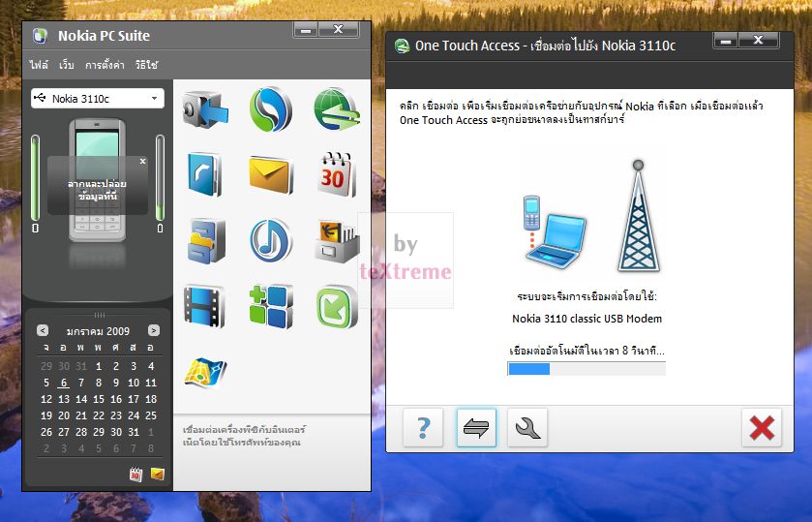Click the Help question mark button in One Touch Access
The height and width of the screenshot is (522, 812).
pos(423,428)
